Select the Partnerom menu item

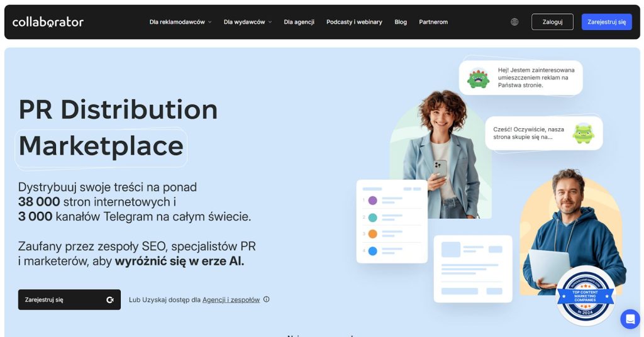[433, 22]
